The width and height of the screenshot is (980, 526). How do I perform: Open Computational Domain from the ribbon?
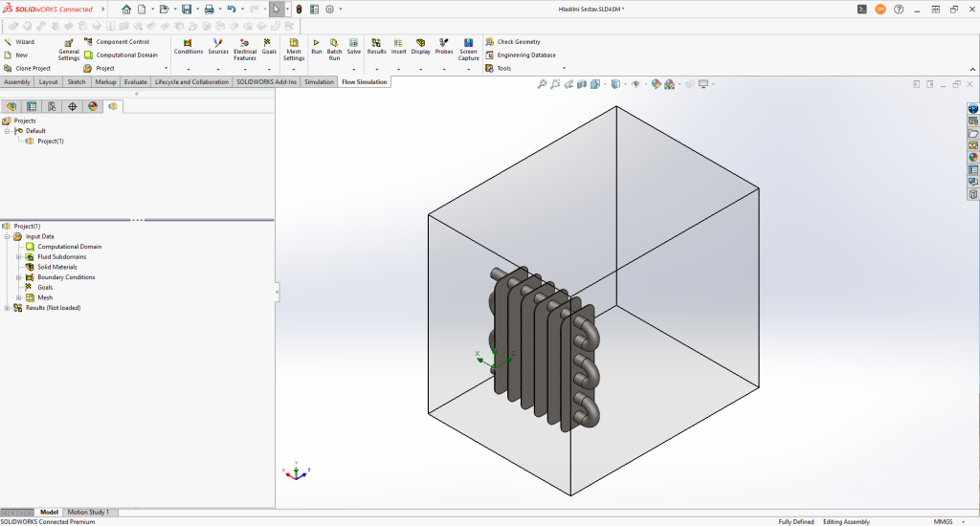[x=122, y=55]
